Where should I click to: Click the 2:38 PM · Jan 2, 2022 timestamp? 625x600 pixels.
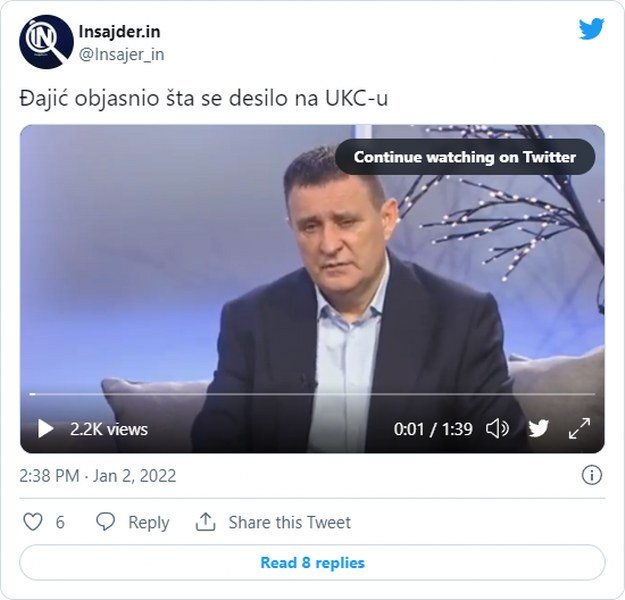pos(98,476)
